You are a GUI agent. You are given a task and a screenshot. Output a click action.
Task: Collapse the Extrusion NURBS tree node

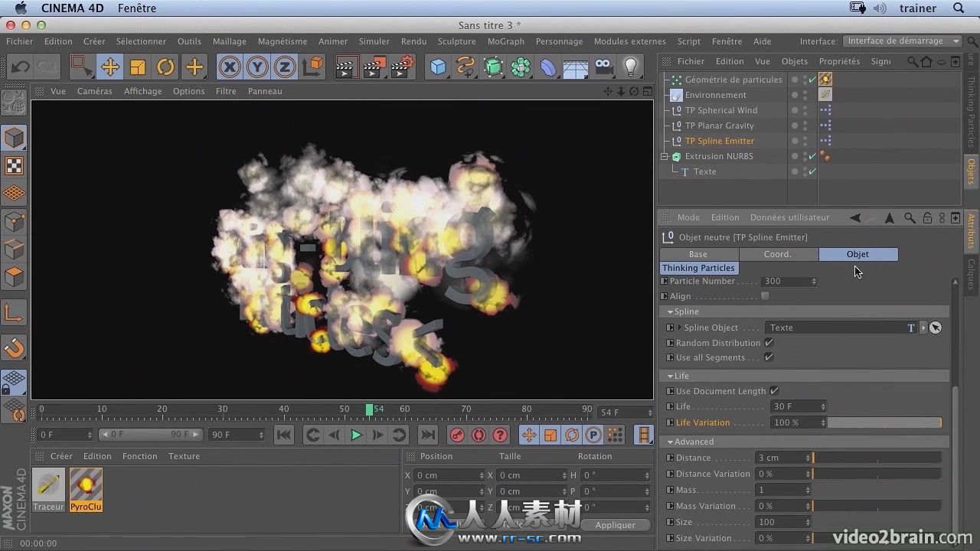[x=665, y=156]
